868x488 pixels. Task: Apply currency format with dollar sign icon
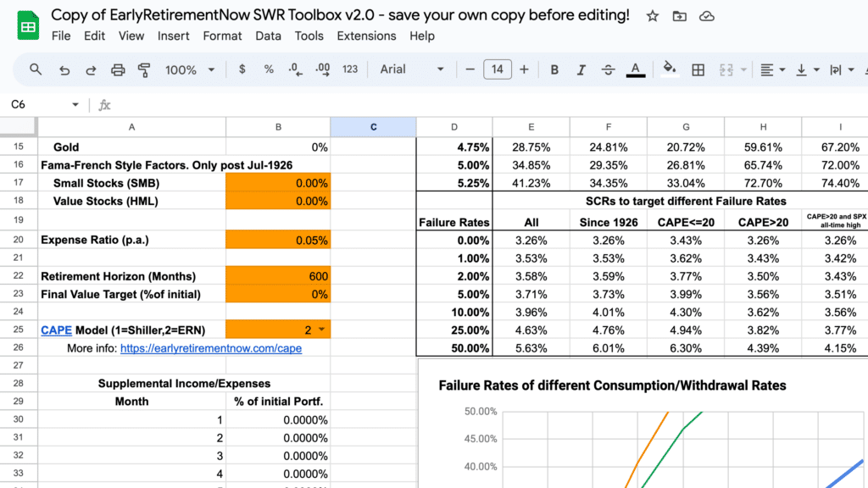pyautogui.click(x=243, y=69)
